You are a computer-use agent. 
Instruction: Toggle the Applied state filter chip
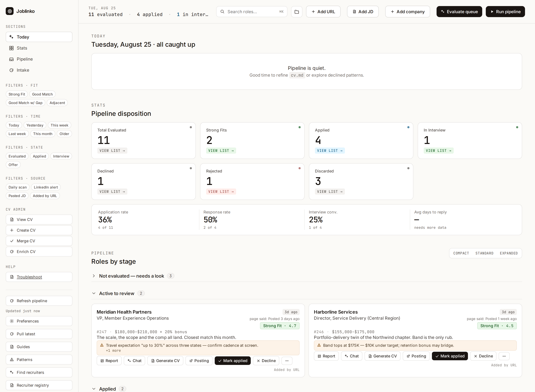[x=39, y=156]
